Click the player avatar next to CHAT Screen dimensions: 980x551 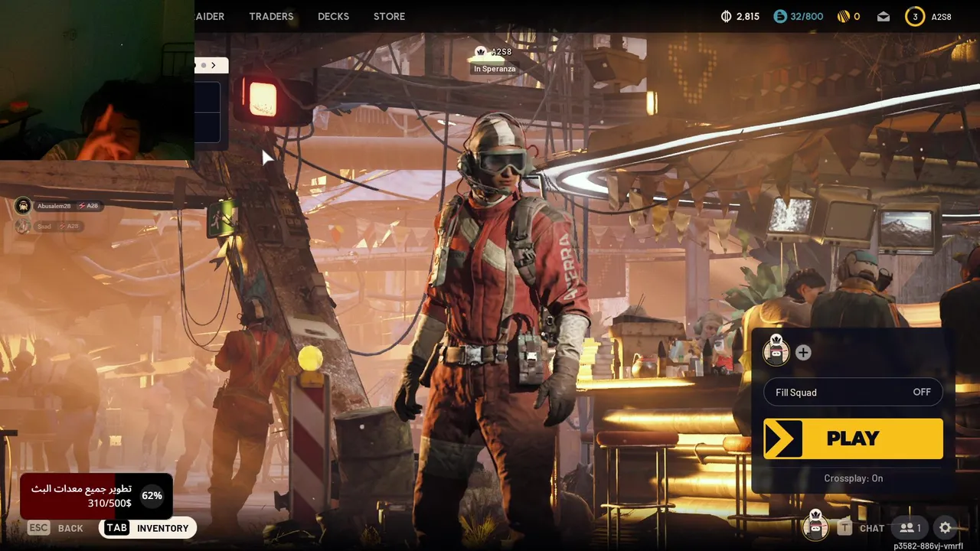[x=815, y=525]
